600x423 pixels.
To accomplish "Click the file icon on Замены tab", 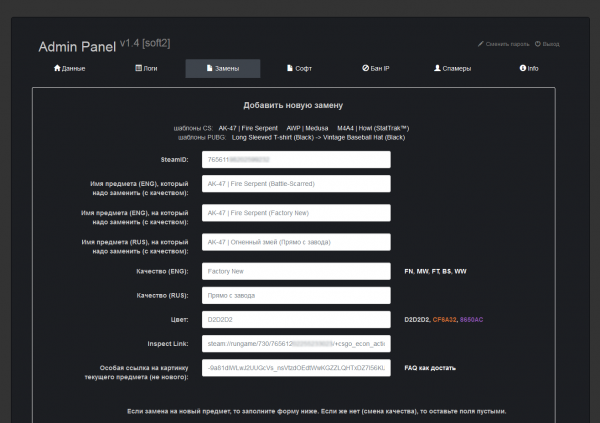I will [x=208, y=69].
